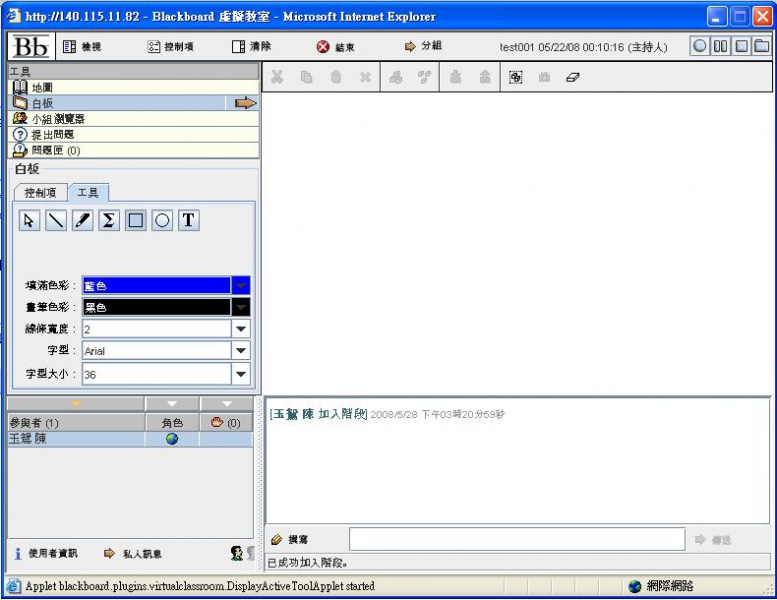This screenshot has height=600, width=777.
Task: Click the eraser icon in whiteboard toolbar
Action: pos(572,77)
